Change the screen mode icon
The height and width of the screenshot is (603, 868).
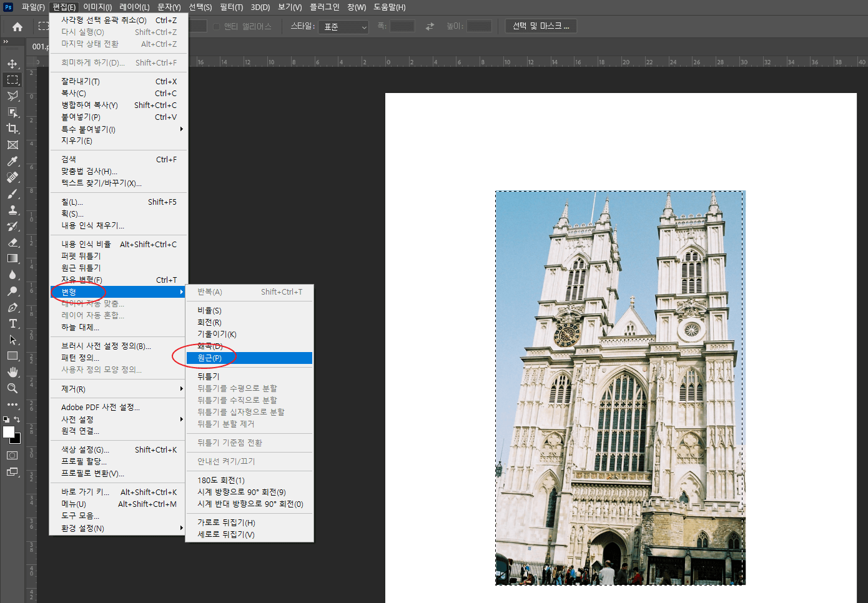(12, 472)
